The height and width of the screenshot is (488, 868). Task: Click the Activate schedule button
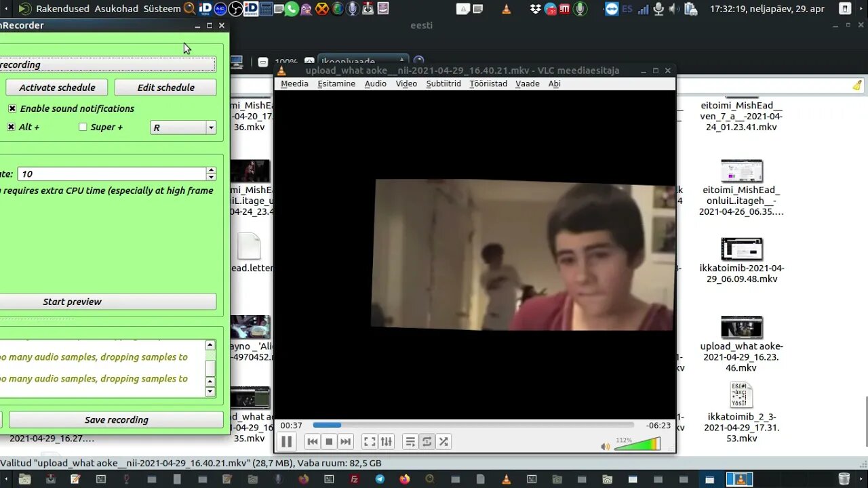point(57,87)
